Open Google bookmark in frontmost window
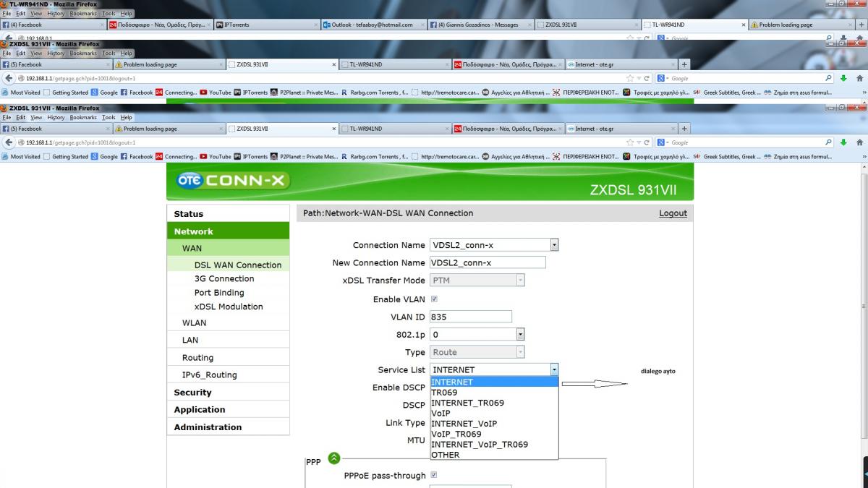Screen dimensions: 868x488 click(104, 156)
